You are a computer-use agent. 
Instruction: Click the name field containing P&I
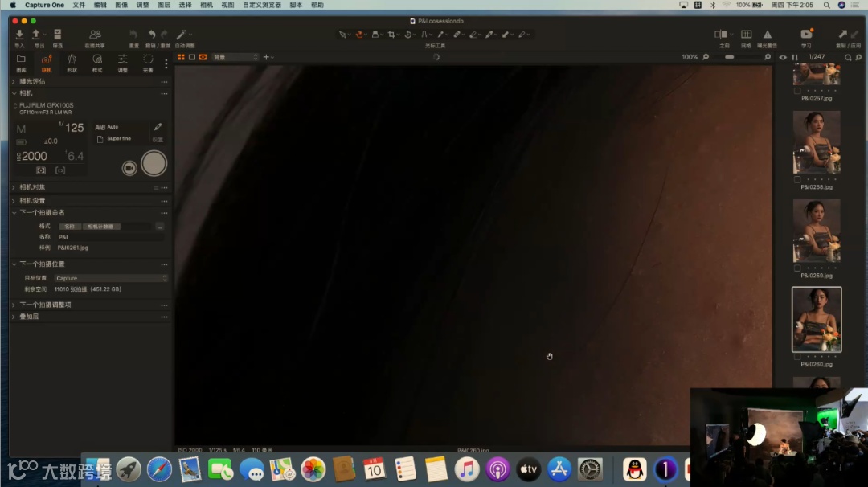111,237
